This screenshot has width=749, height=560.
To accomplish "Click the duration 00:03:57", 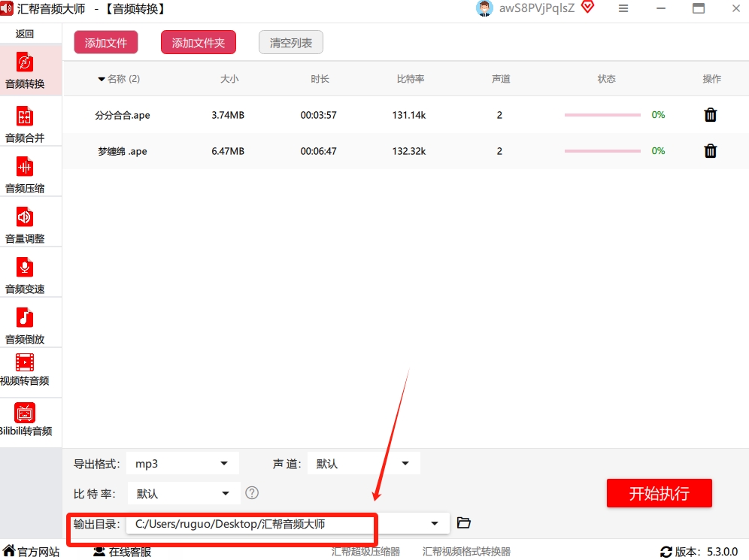I will click(x=319, y=115).
